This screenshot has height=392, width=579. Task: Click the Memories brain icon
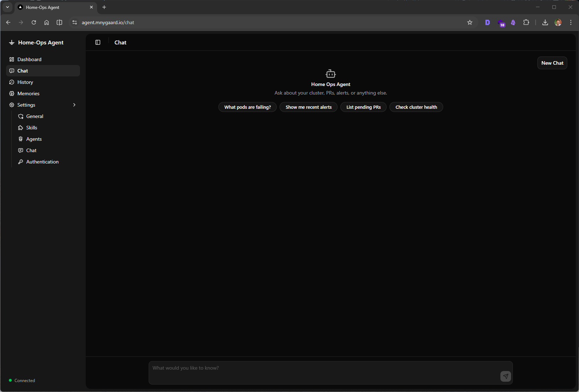(12, 93)
